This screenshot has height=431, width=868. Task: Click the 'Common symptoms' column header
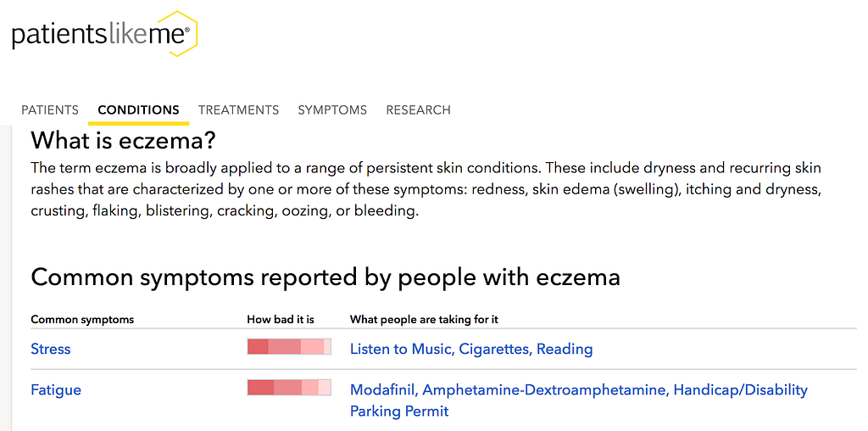tap(82, 320)
